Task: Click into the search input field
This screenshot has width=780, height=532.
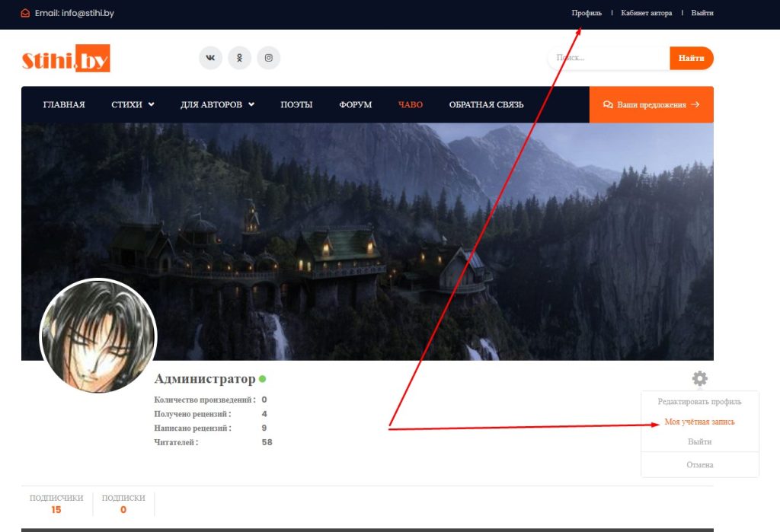Action: [608, 58]
